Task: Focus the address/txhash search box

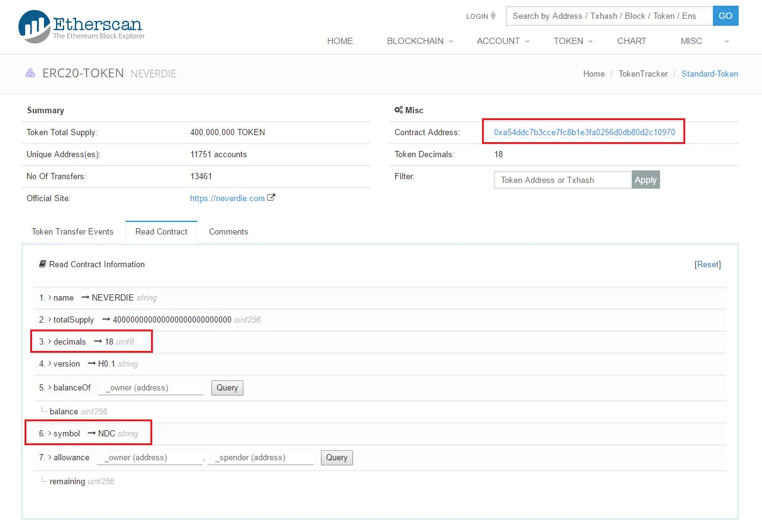Action: click(609, 16)
